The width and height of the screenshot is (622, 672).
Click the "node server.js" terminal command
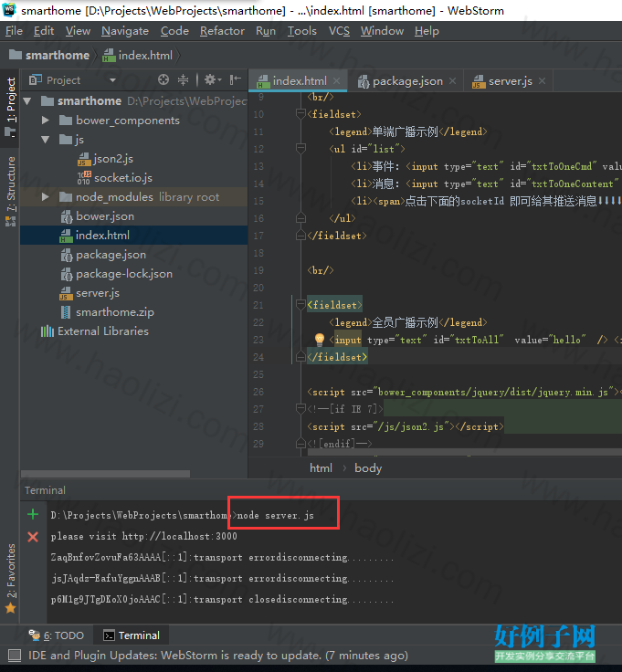click(x=276, y=515)
